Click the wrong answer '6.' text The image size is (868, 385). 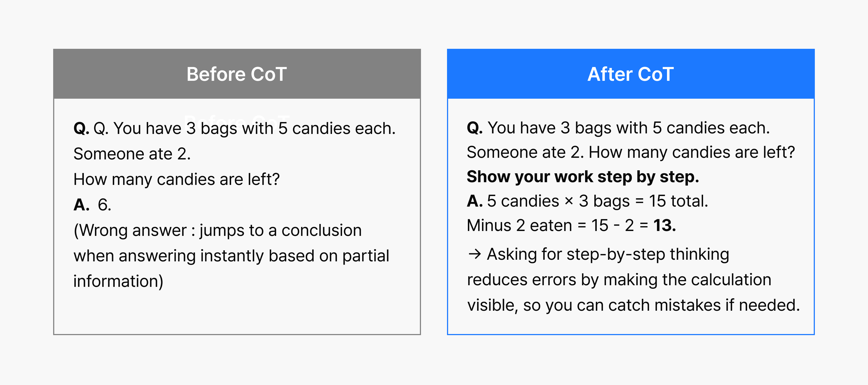pyautogui.click(x=104, y=205)
